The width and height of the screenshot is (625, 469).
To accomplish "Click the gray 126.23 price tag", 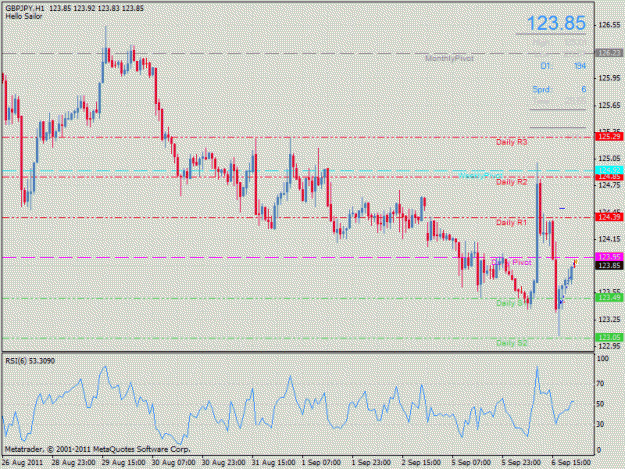I will pos(609,53).
